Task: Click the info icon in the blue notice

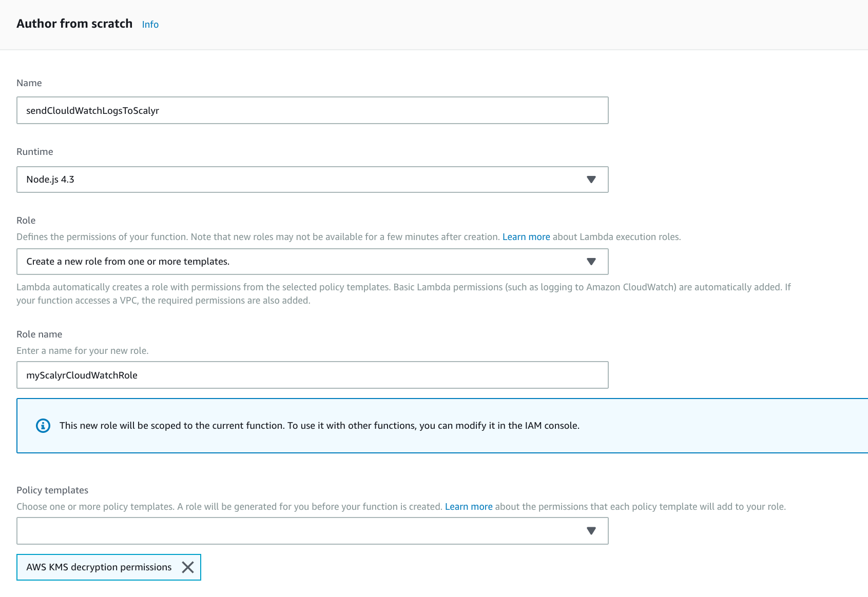Action: click(x=43, y=426)
